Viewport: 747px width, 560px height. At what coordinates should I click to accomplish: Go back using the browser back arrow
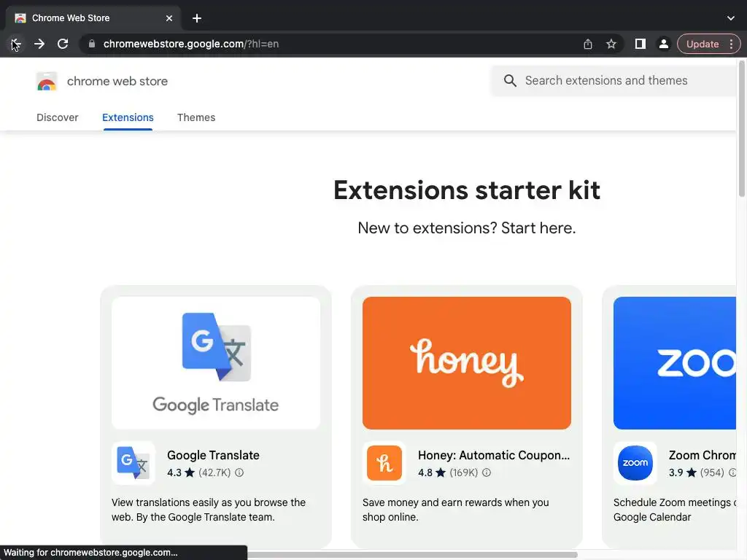(x=16, y=44)
